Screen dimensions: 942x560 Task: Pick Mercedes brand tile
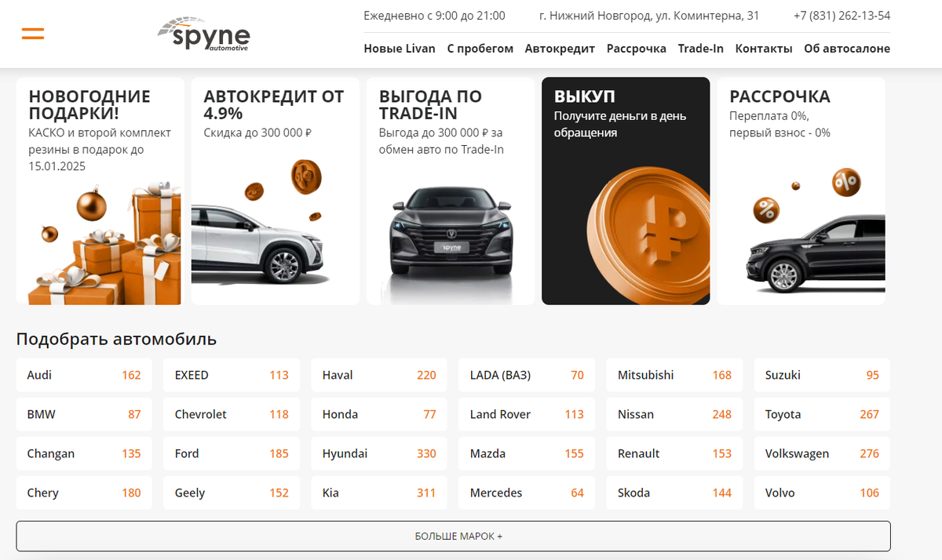(527, 493)
